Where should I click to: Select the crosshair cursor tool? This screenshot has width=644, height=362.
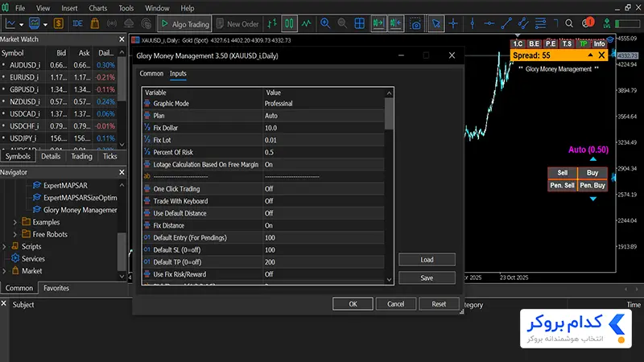click(453, 23)
